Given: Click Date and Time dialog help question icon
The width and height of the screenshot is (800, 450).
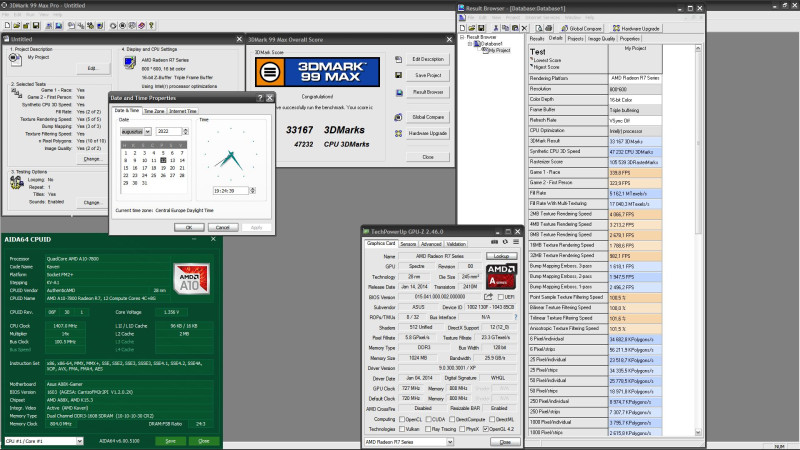Looking at the screenshot, I should point(260,97).
